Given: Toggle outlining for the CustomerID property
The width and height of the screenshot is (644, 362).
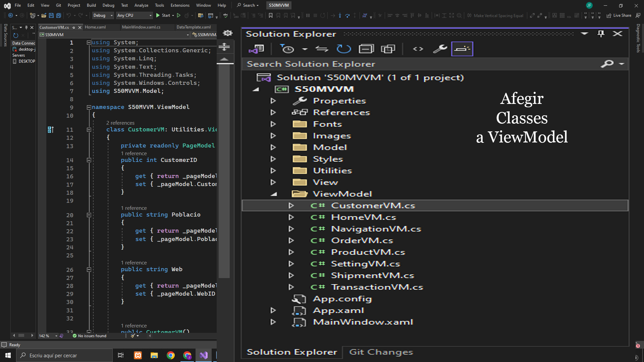Looking at the screenshot, I should tap(89, 160).
